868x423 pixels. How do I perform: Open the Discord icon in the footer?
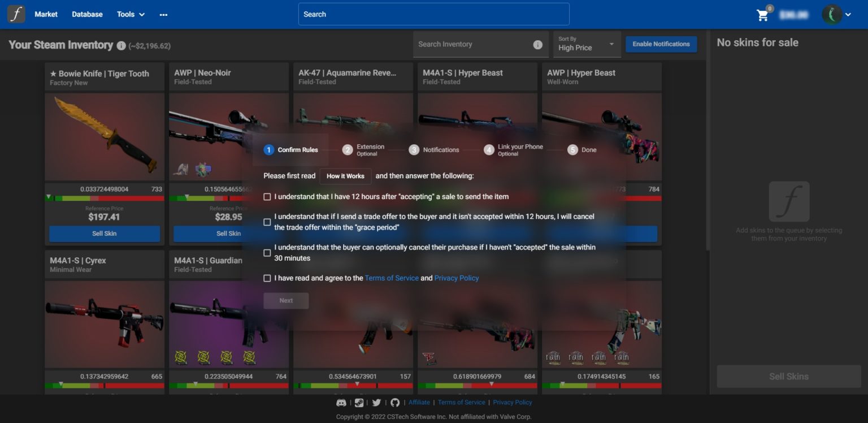(341, 402)
